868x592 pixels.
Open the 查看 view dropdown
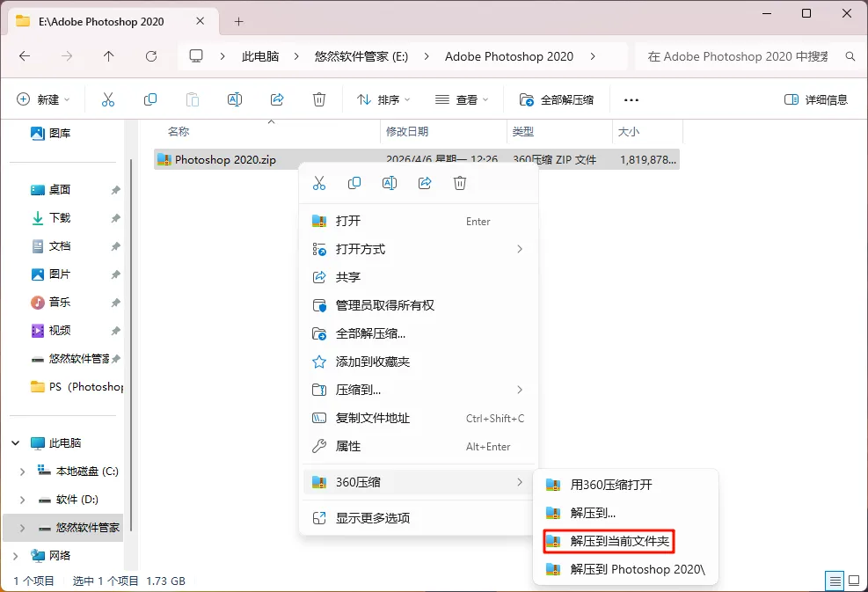point(462,99)
